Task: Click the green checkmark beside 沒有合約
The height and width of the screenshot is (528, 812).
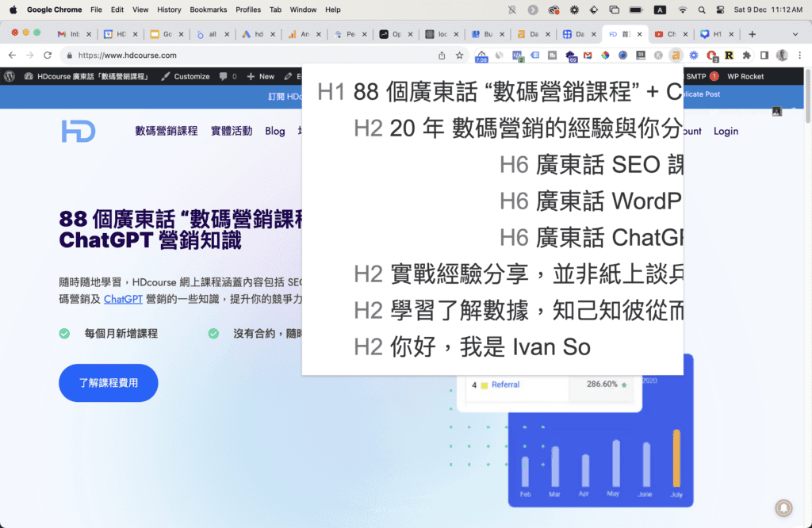Action: (x=213, y=335)
